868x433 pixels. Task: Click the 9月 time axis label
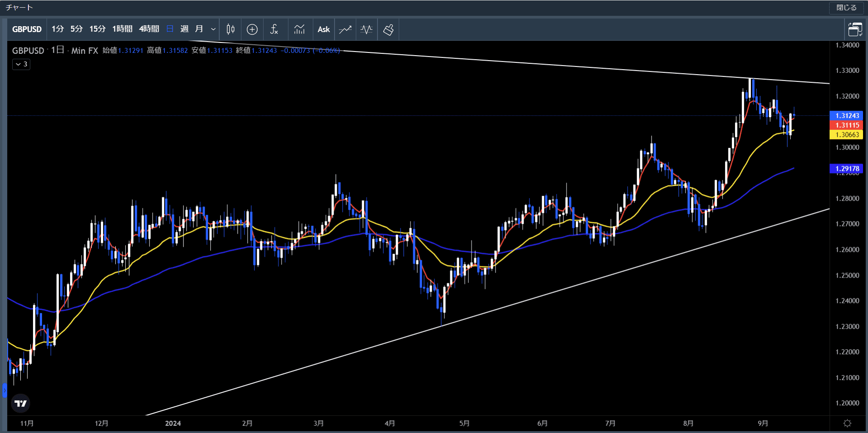point(763,424)
